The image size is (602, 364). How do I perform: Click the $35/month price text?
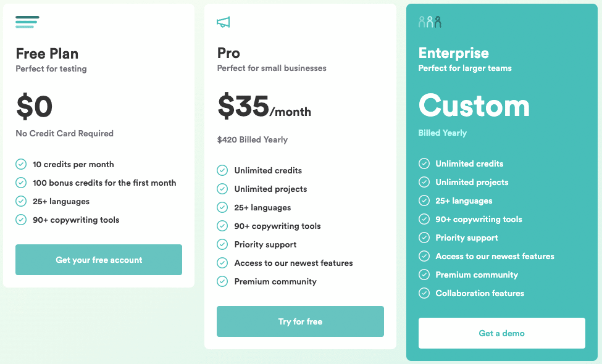point(264,106)
